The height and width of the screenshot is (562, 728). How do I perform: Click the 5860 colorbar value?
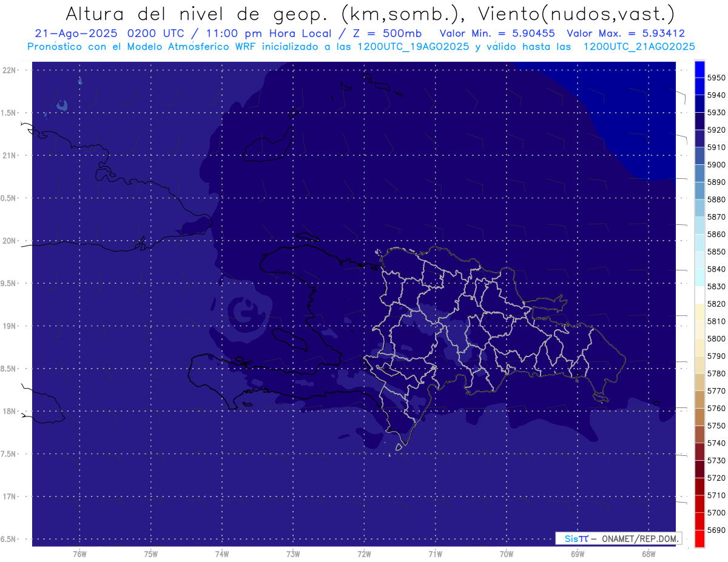(x=716, y=234)
